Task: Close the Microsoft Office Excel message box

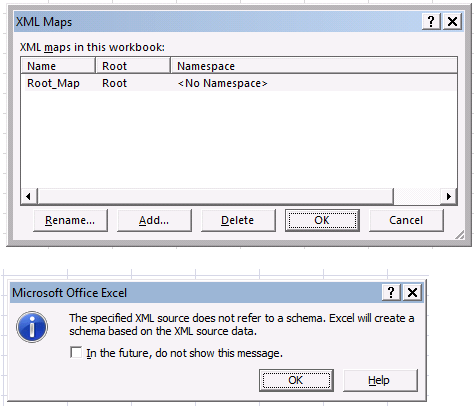Action: pyautogui.click(x=412, y=293)
